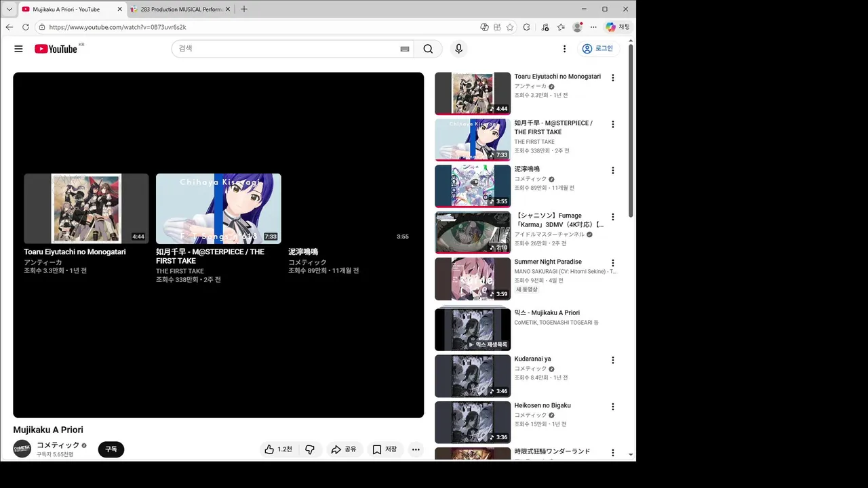This screenshot has width=868, height=488.
Task: Like the video with thumbs up
Action: pos(278,449)
